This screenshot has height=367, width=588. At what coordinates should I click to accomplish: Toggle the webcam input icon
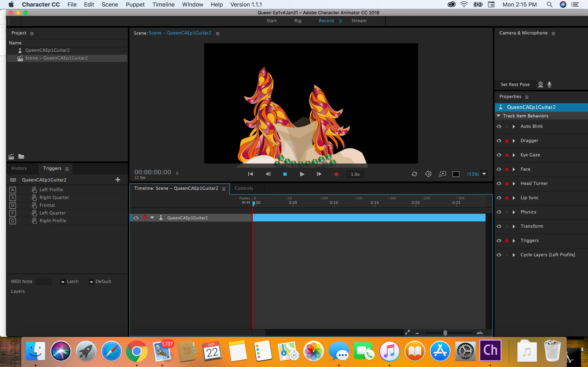click(x=540, y=84)
